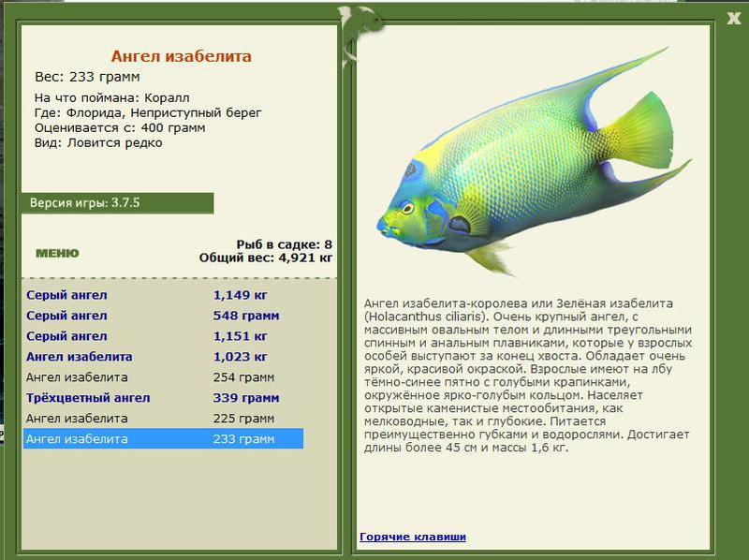Click the fish description paragraph

528,376
